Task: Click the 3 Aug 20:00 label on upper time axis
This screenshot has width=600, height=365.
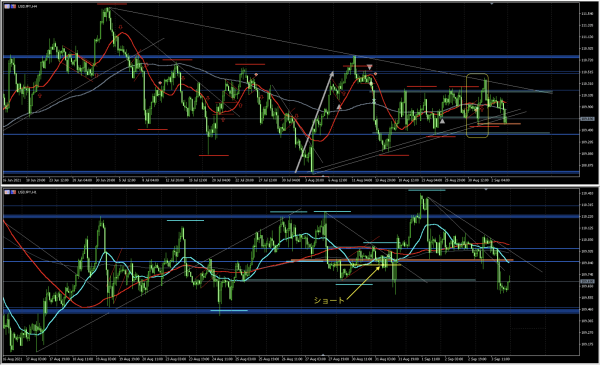Action: pos(316,180)
